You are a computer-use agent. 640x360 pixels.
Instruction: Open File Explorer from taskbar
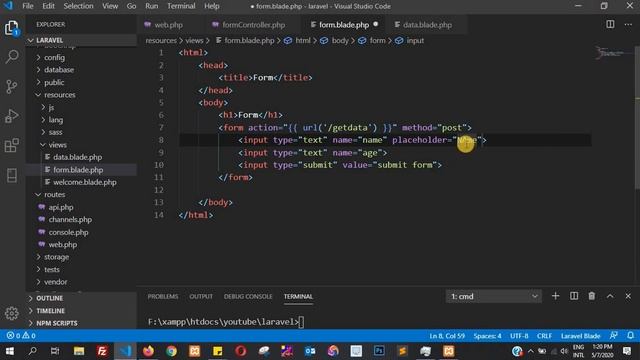click(79, 351)
